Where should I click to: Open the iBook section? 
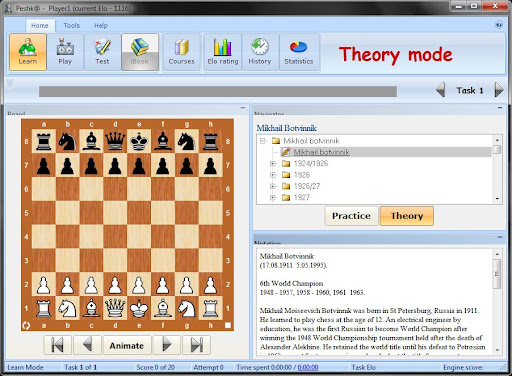click(x=140, y=52)
